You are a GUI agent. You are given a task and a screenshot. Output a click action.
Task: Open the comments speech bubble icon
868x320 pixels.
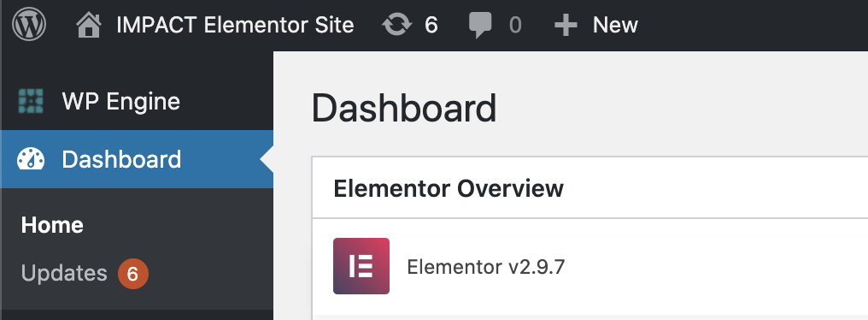(480, 26)
